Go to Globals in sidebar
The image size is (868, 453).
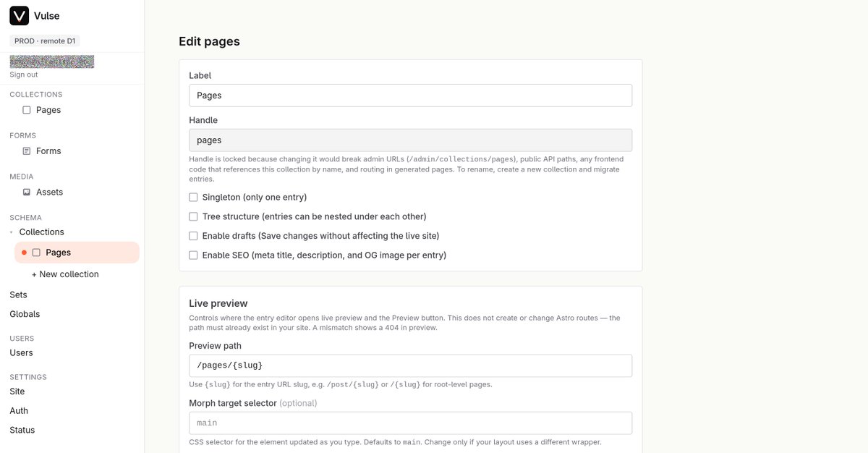[25, 314]
